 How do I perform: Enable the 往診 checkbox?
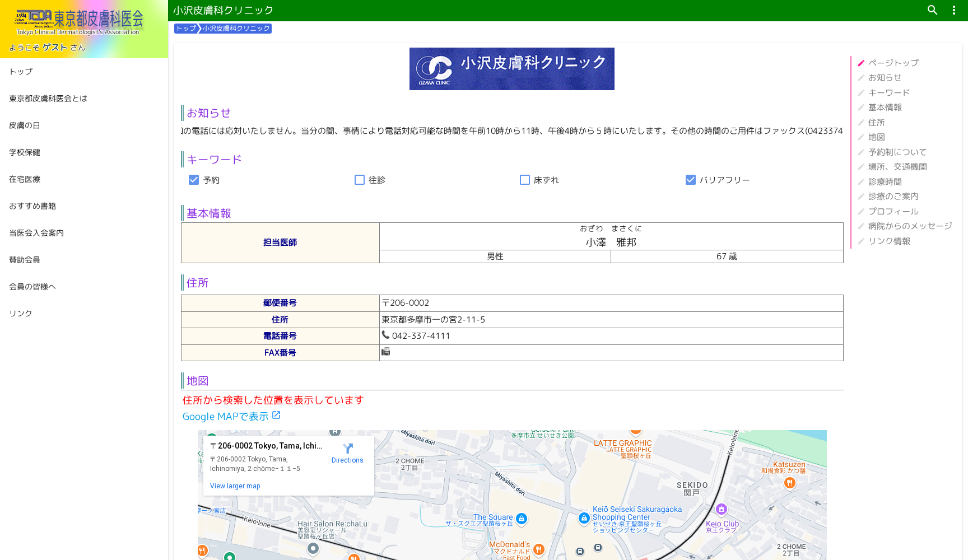(359, 180)
